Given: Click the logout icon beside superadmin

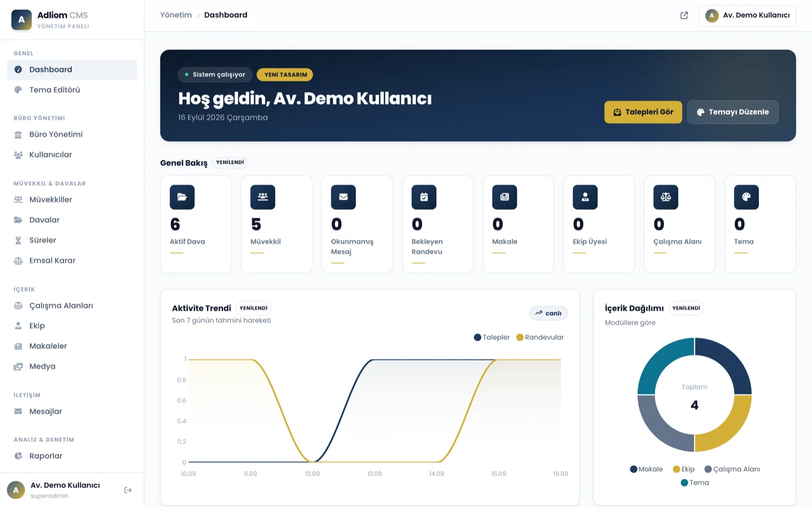Looking at the screenshot, I should (128, 490).
